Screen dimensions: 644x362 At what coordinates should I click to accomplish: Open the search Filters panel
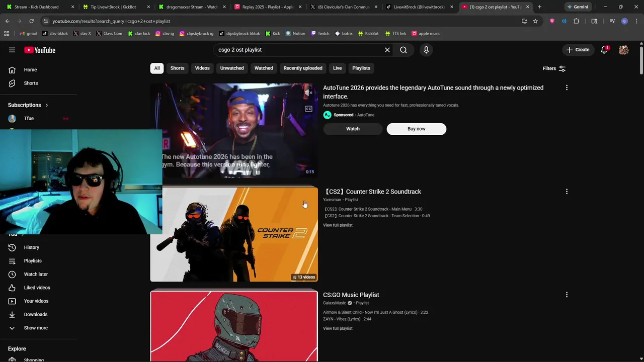(x=554, y=68)
